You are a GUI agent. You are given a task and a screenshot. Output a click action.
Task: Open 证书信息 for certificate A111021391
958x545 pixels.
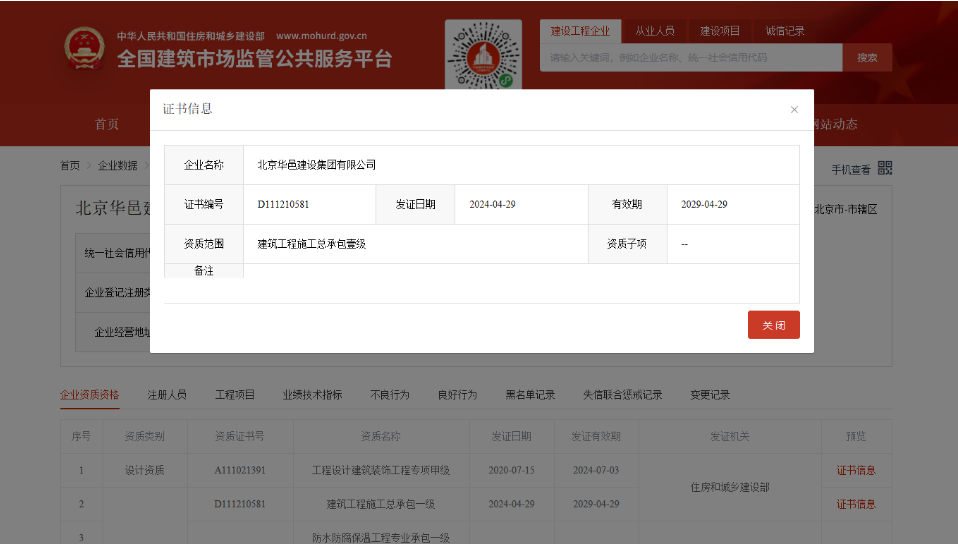pos(856,470)
